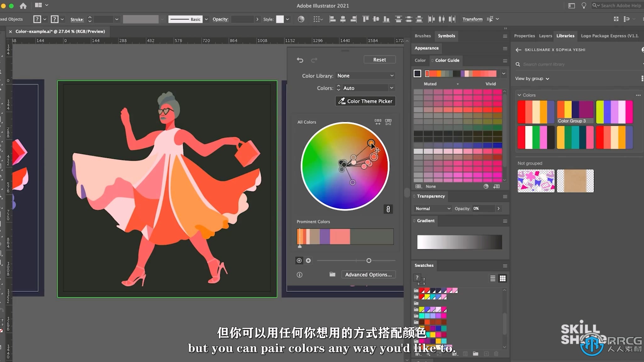Click the Stroke label link
644x362 pixels.
point(77,19)
